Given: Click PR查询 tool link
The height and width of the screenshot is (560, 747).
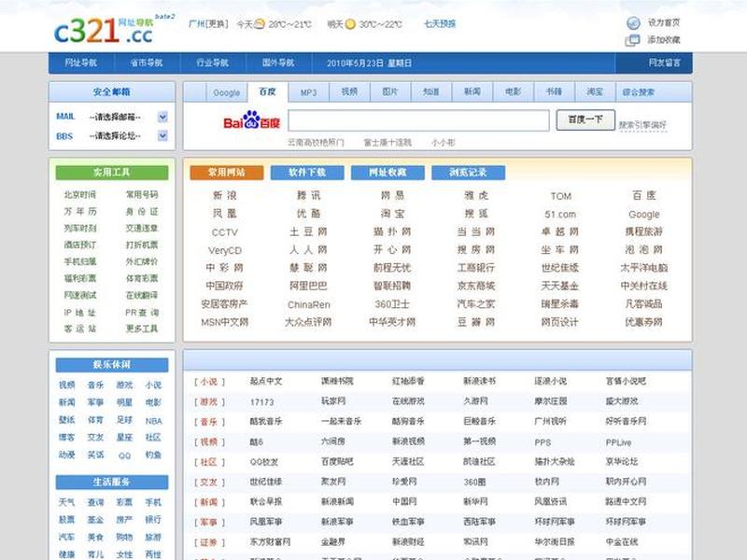Looking at the screenshot, I should tap(142, 313).
